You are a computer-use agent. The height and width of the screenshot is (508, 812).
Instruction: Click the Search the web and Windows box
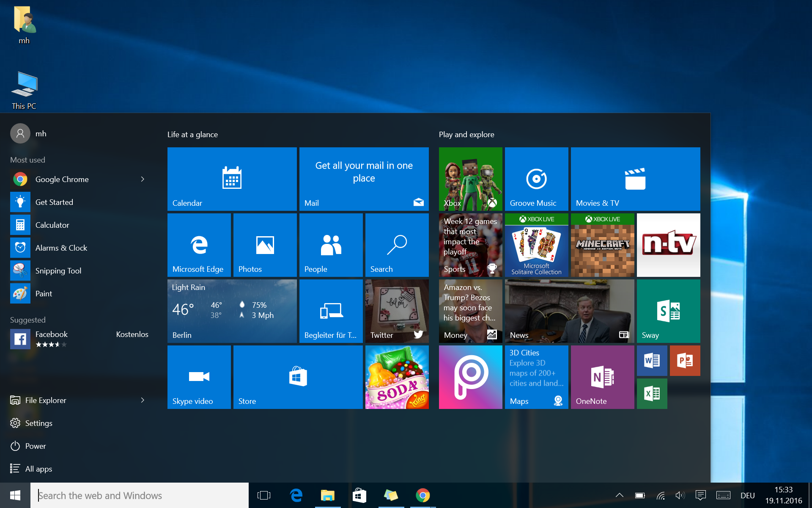pyautogui.click(x=140, y=495)
